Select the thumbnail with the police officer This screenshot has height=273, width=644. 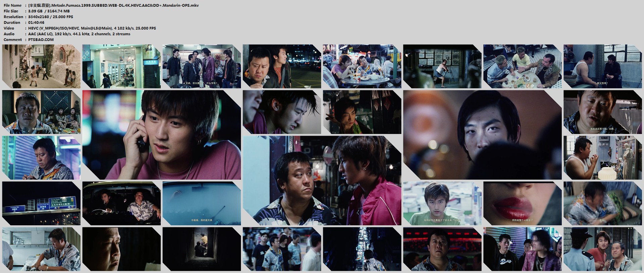point(603,249)
